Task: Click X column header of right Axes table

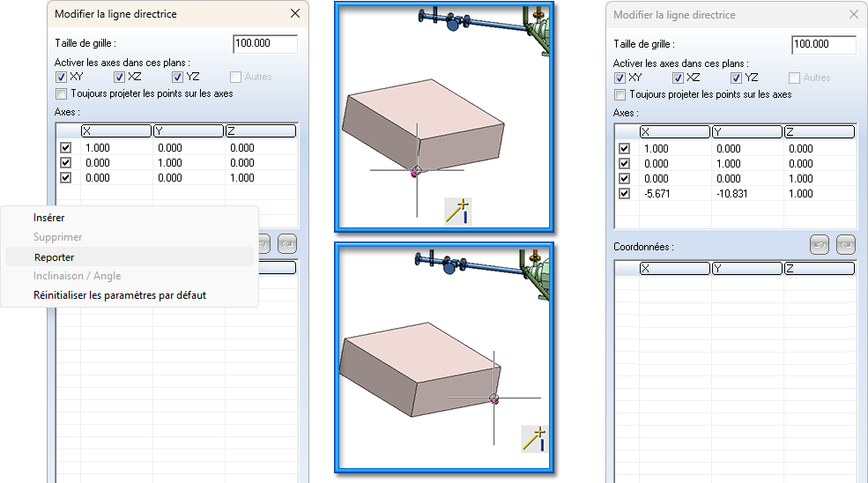Action: (675, 132)
